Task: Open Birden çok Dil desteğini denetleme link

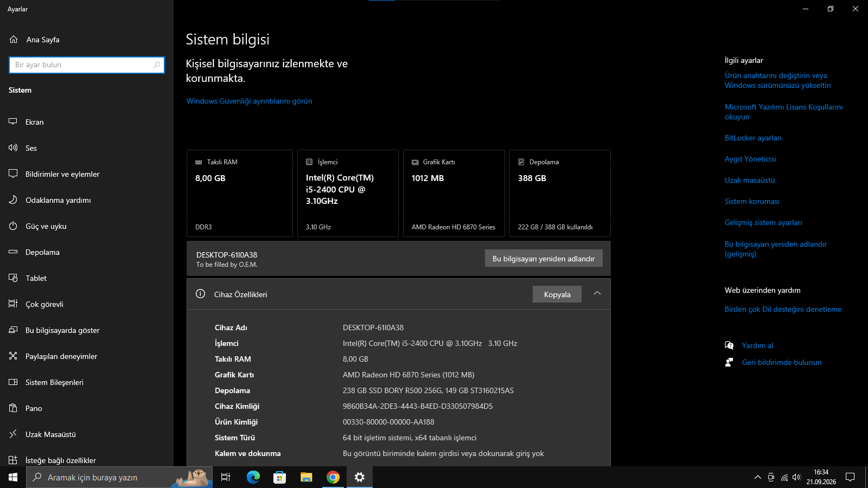Action: [x=783, y=309]
